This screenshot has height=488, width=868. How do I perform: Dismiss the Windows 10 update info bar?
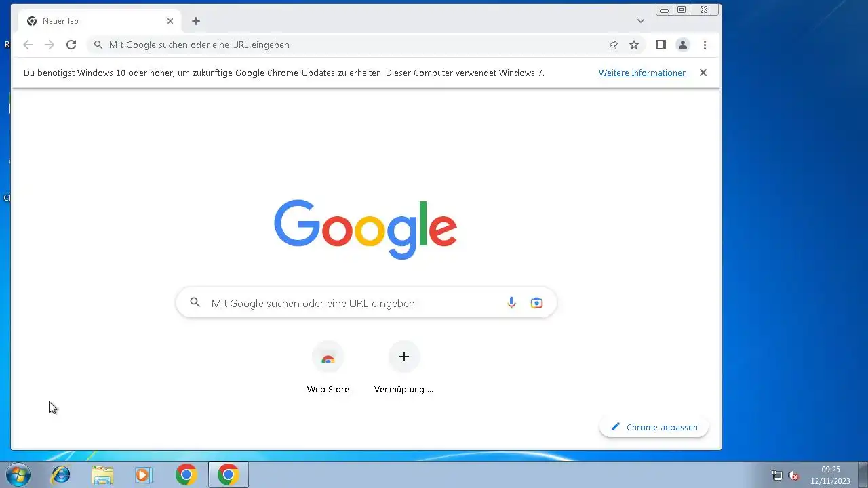click(703, 73)
